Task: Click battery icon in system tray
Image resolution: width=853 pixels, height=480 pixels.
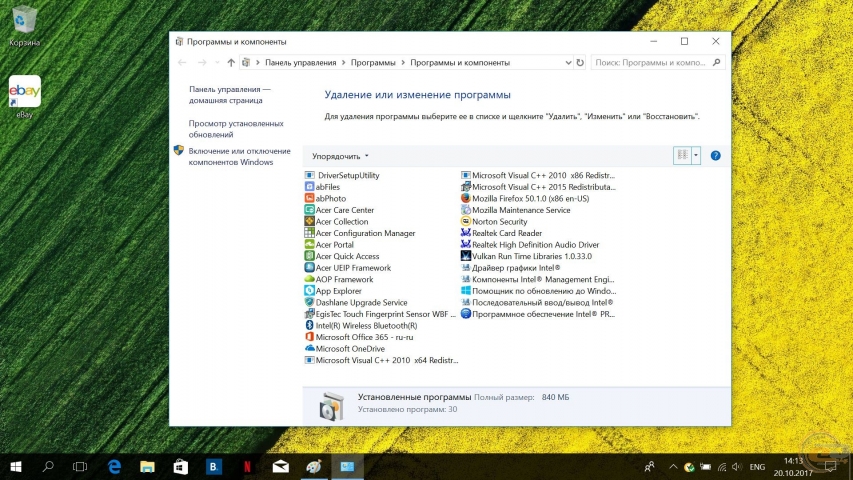Action: point(706,467)
